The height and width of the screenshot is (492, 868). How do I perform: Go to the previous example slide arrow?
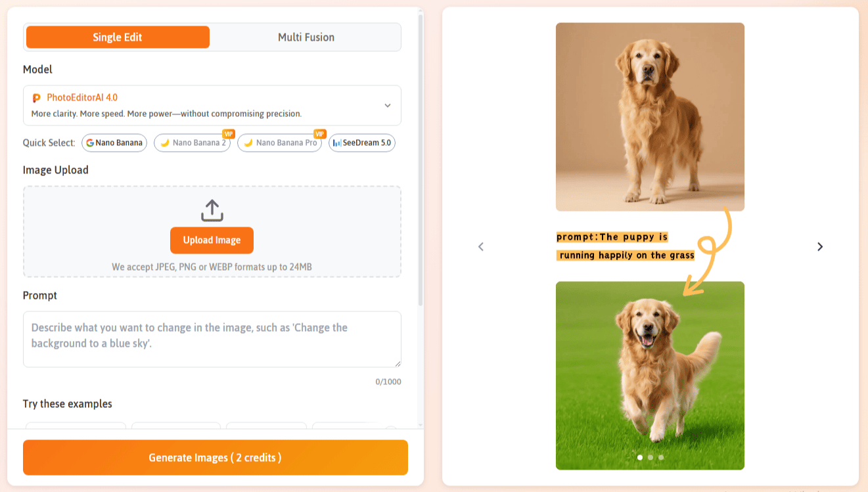481,246
